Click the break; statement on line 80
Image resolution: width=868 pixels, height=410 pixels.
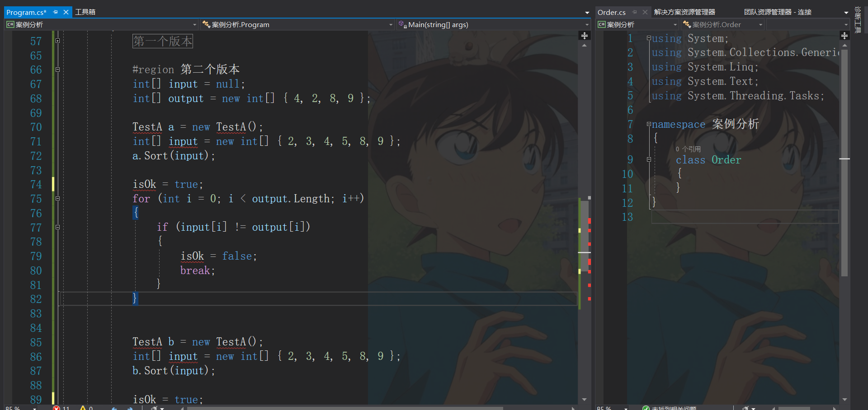click(198, 270)
